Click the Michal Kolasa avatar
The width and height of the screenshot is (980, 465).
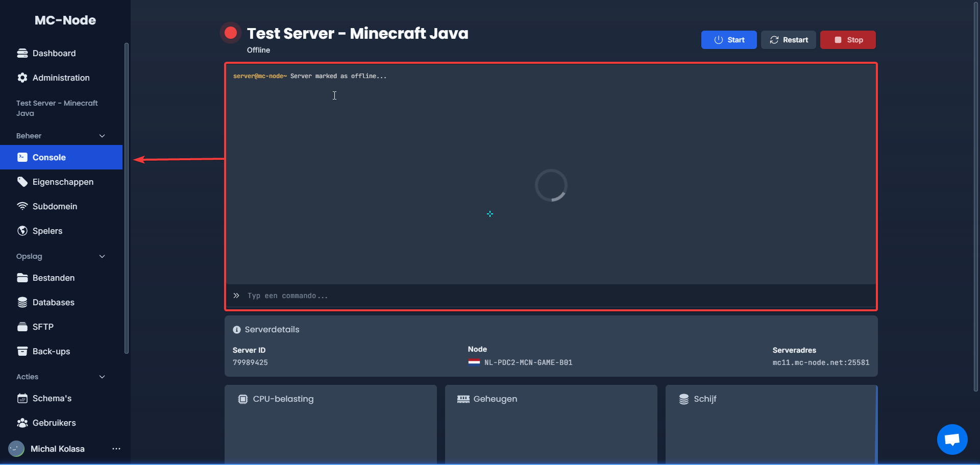click(x=16, y=449)
